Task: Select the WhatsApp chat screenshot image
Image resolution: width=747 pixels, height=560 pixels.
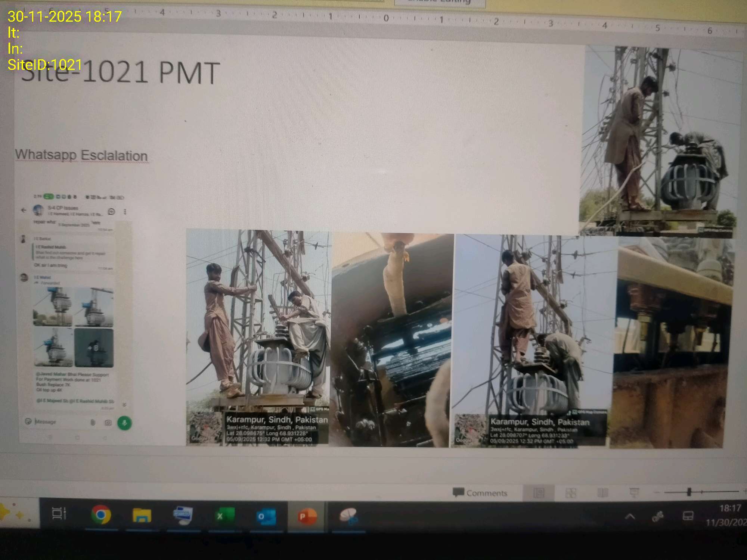Action: pyautogui.click(x=75, y=317)
